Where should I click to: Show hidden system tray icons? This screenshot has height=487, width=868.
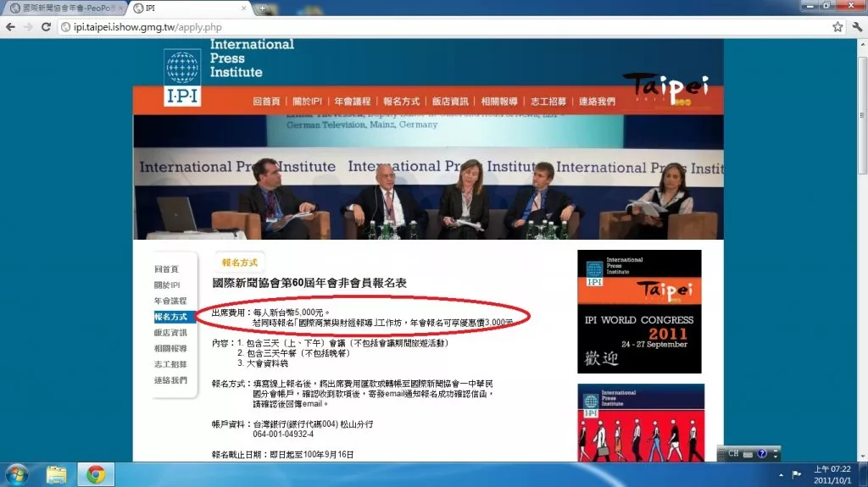781,475
